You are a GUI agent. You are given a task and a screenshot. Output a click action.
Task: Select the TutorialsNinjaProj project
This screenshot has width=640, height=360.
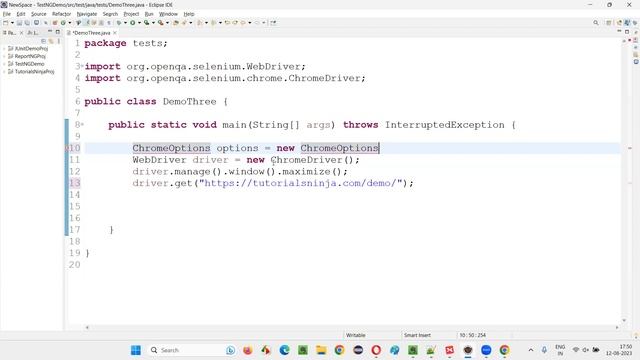pos(34,72)
